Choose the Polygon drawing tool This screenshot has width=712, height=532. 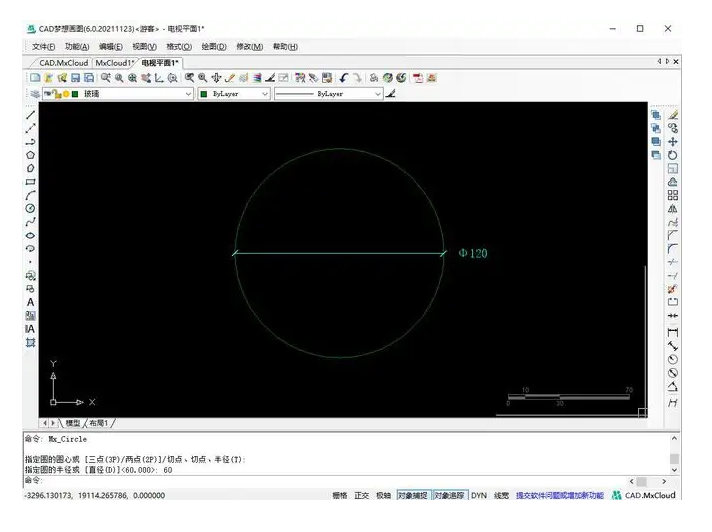30,155
